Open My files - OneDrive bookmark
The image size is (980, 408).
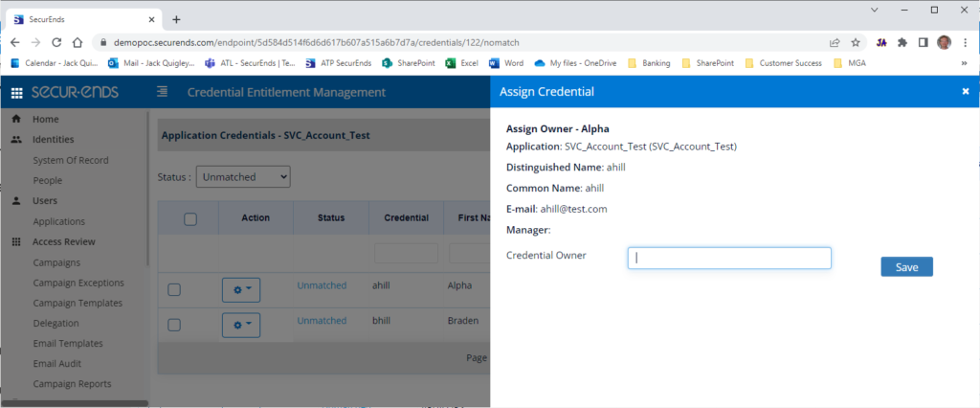(x=575, y=62)
